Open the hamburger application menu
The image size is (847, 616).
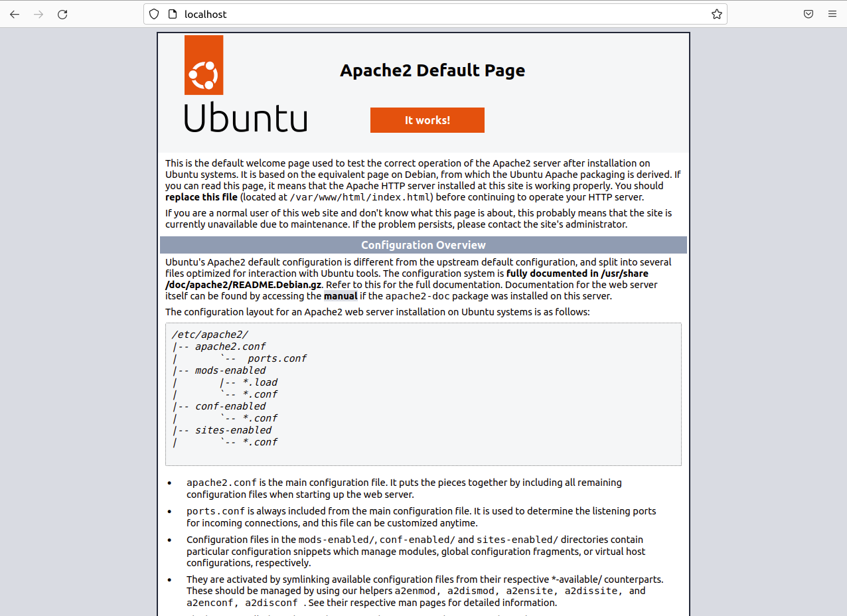pyautogui.click(x=832, y=14)
